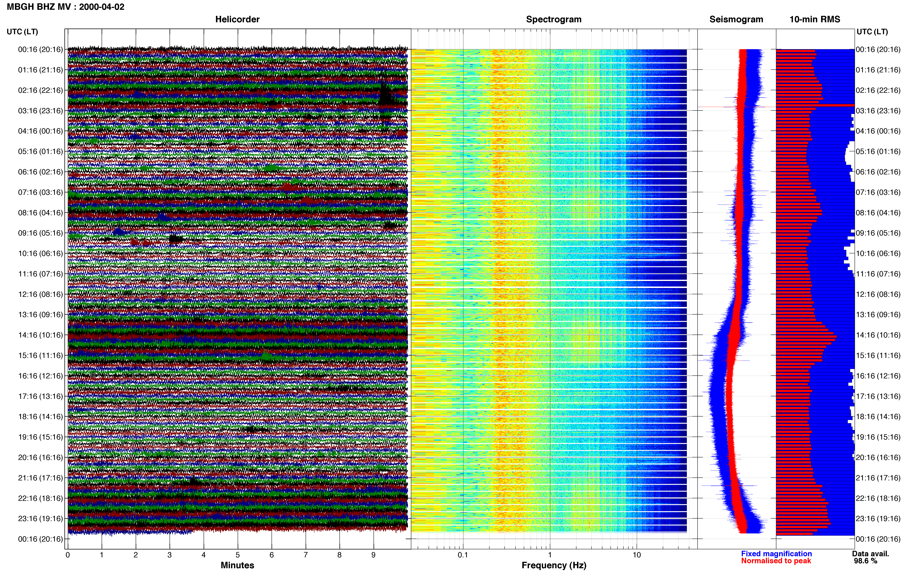The image size is (924, 578).
Task: Click left time label 03:16 (23:16)
Action: click(x=41, y=111)
